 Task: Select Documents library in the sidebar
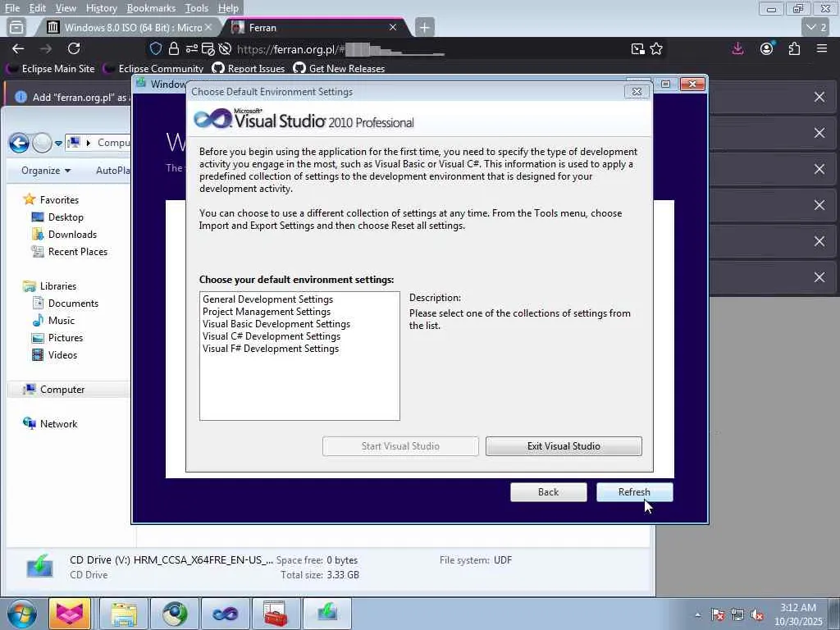66,304
